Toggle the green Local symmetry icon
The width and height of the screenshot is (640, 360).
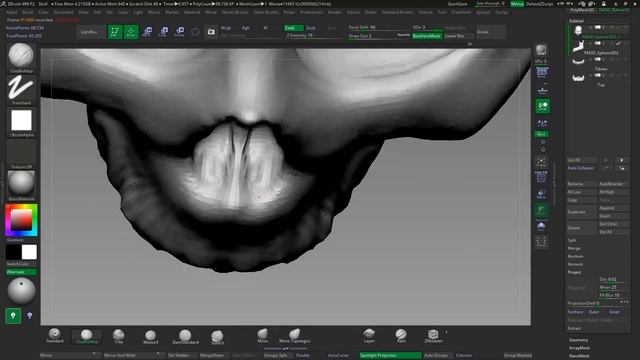click(542, 106)
